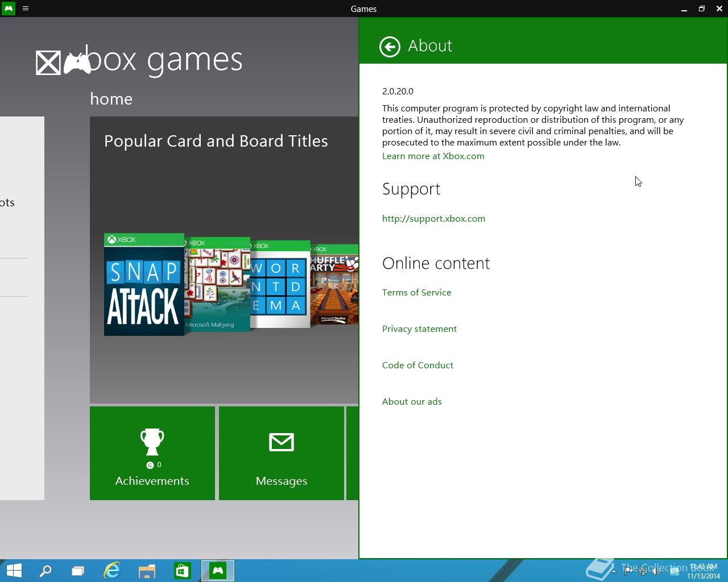Go back using the About panel arrow

[390, 47]
